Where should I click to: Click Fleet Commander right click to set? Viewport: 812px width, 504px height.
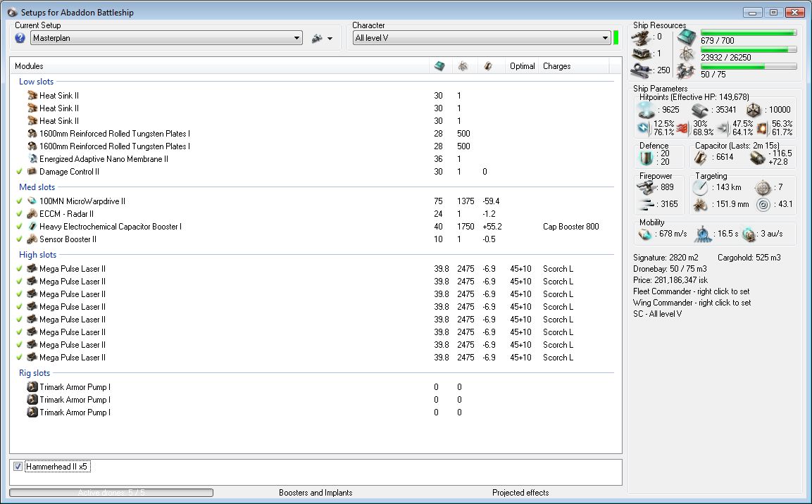pyautogui.click(x=692, y=291)
